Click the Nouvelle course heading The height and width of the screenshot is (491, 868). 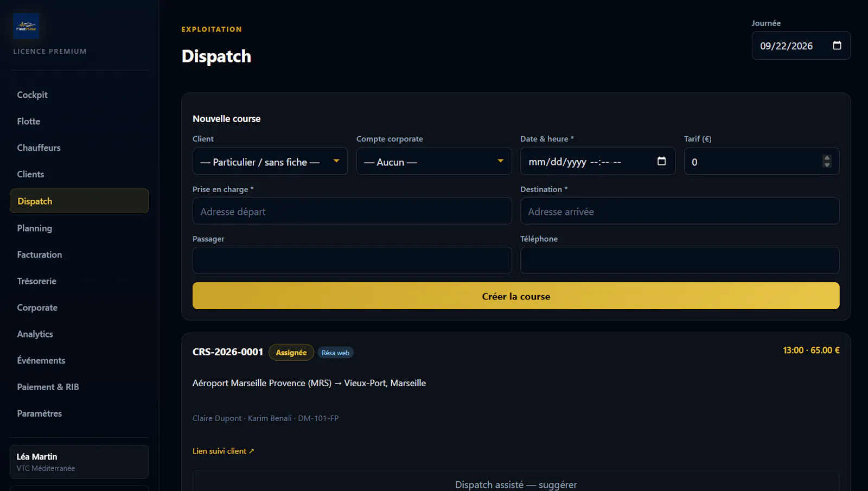pyautogui.click(x=226, y=119)
